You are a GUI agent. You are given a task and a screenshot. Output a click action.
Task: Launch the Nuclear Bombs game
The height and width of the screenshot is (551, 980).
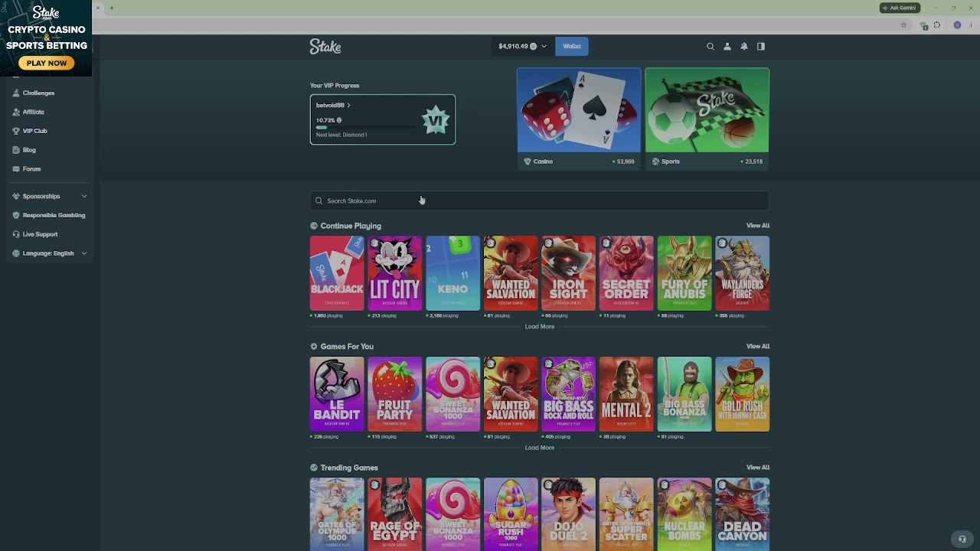[x=684, y=514]
